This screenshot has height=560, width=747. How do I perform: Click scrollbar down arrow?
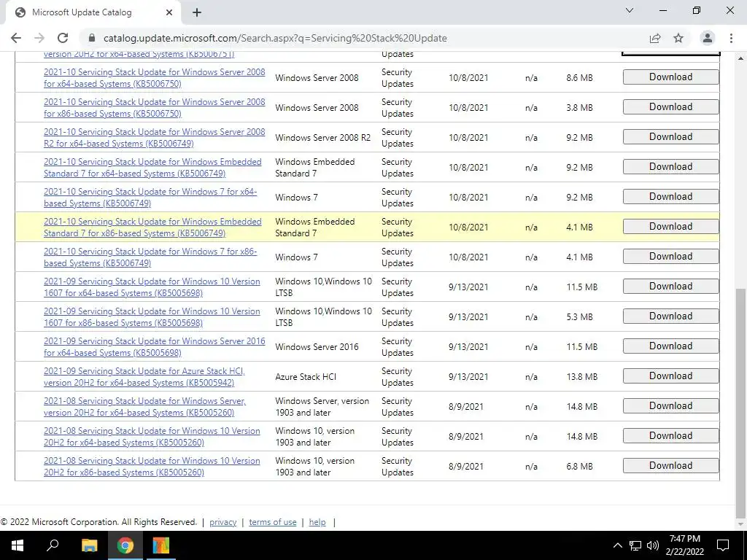point(741,524)
